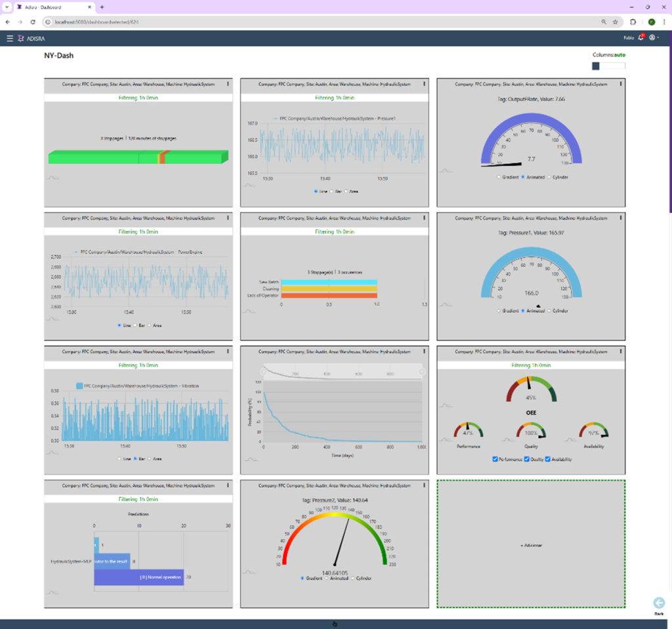Click the notification bell icon
This screenshot has width=672, height=629.
[x=640, y=38]
